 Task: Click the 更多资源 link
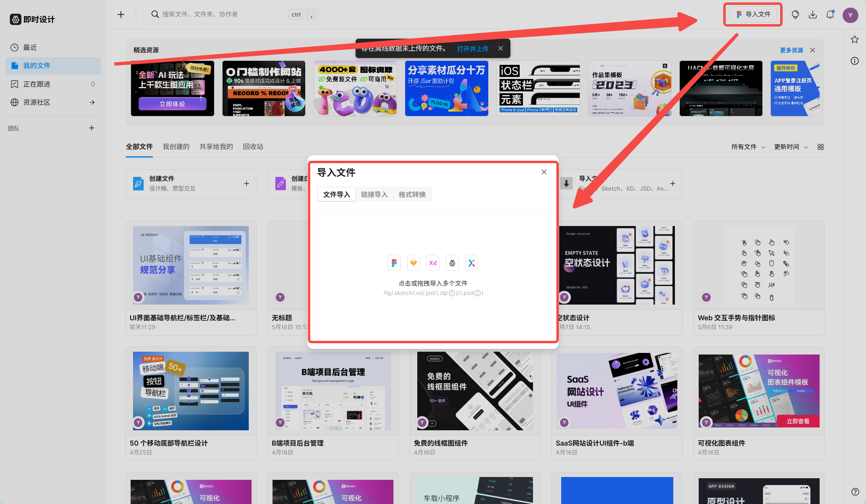pyautogui.click(x=791, y=50)
